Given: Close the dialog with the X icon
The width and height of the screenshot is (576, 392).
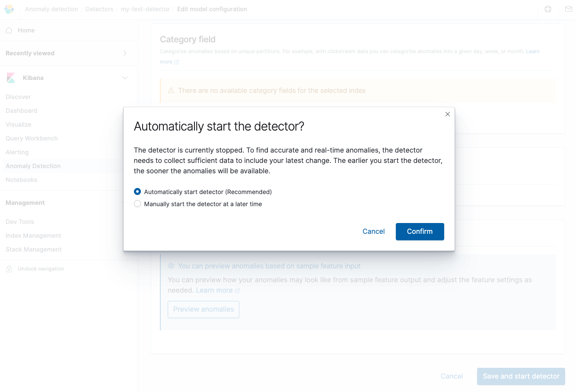Looking at the screenshot, I should [448, 114].
